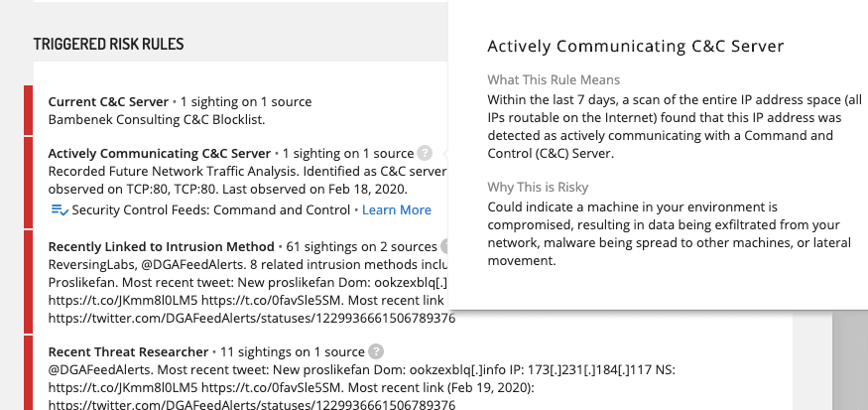Open help icon beside Recent Threat Researcher
868x410 pixels.
(376, 351)
